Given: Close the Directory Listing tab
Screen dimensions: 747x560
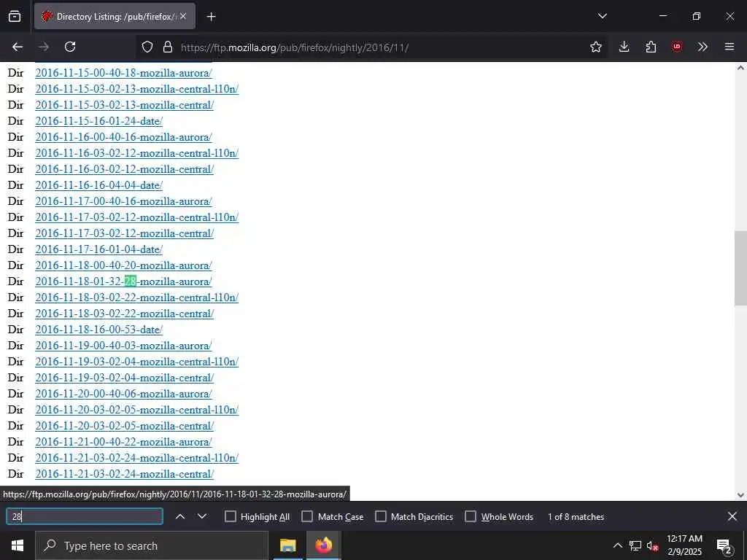Looking at the screenshot, I should tap(183, 16).
